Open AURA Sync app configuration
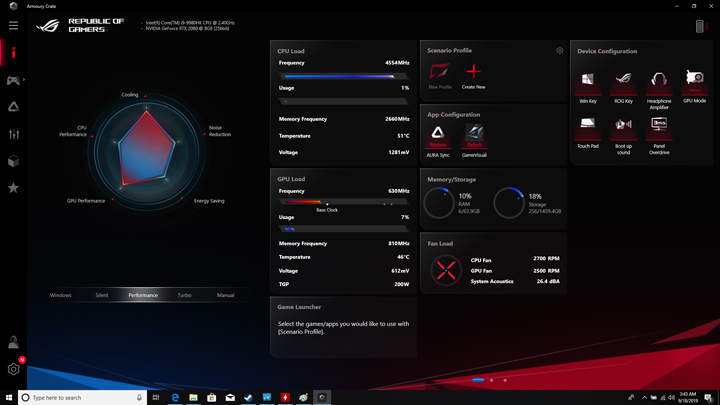This screenshot has width=720, height=405. [x=438, y=136]
